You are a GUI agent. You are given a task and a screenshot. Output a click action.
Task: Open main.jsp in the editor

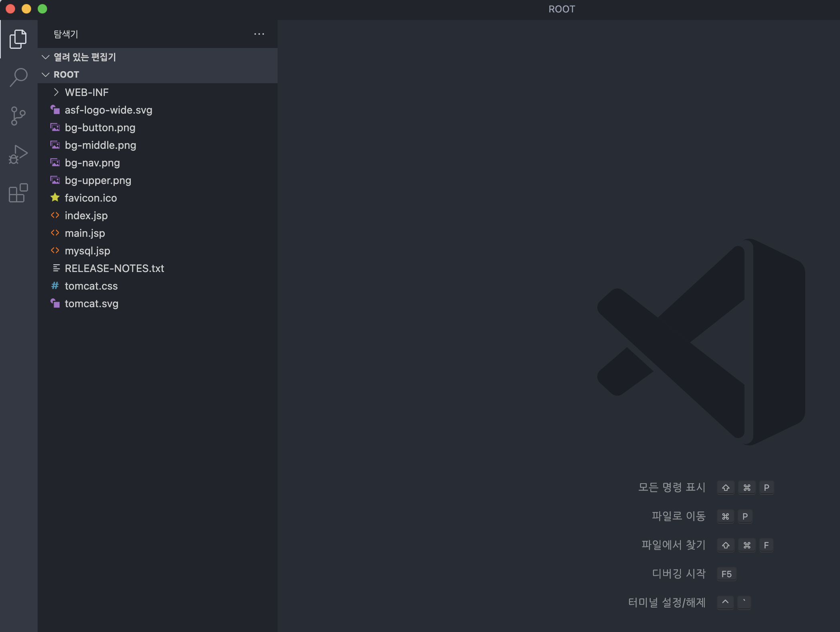(x=85, y=233)
